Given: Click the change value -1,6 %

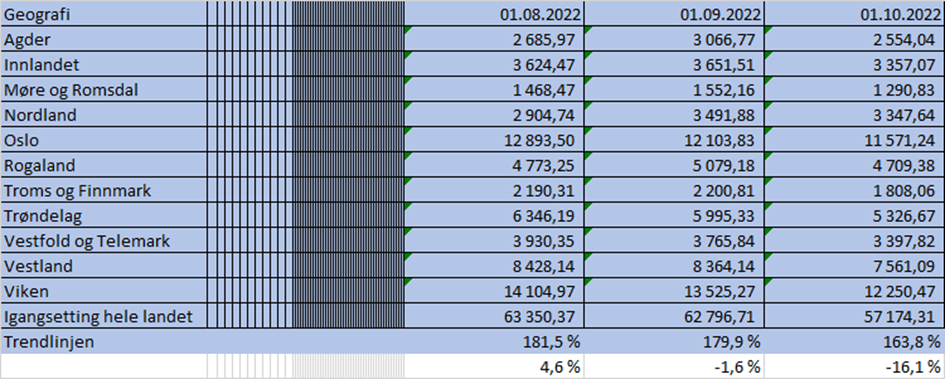Looking at the screenshot, I should [x=673, y=366].
